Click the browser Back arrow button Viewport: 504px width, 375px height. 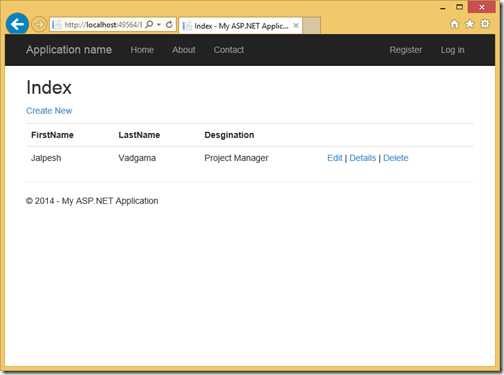17,24
